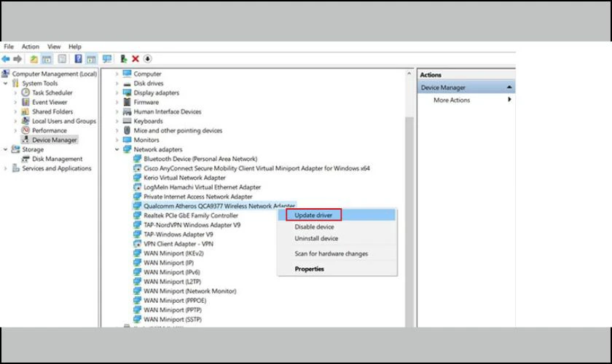Open the Help menu

(75, 47)
